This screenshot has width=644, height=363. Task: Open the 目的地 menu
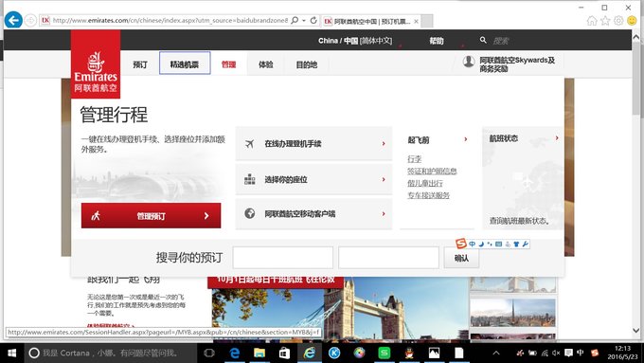[x=307, y=64]
